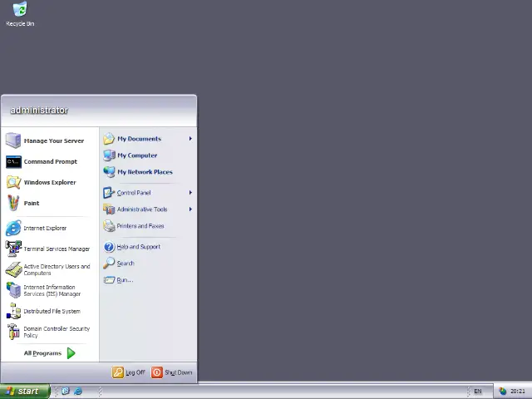The image size is (532, 399).
Task: Click the Run icon
Action: (x=109, y=280)
